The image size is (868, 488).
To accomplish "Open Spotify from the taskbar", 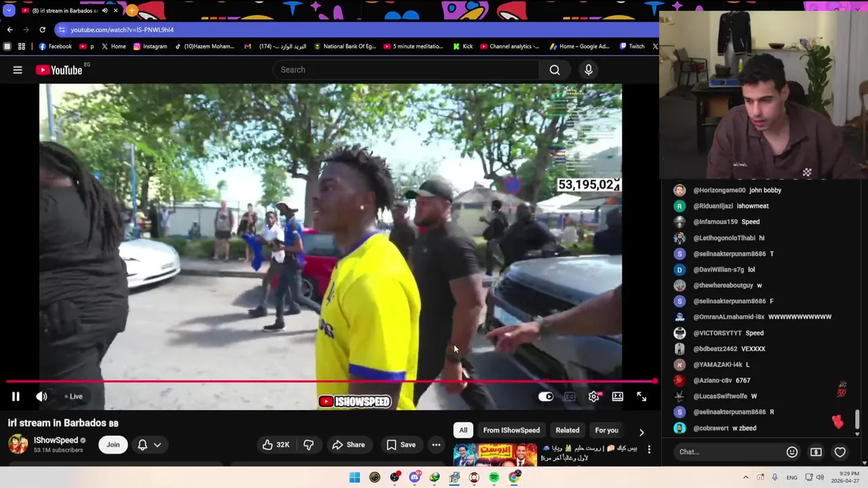I will tap(494, 478).
